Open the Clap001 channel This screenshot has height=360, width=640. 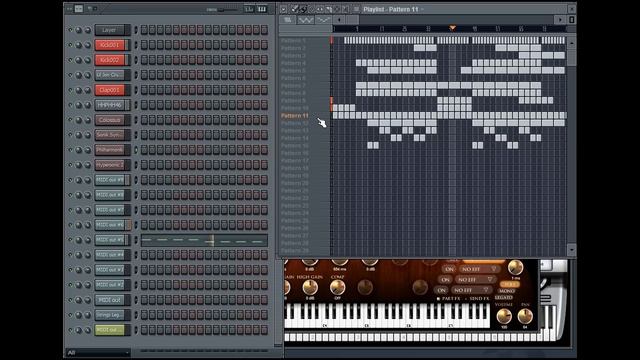109,90
